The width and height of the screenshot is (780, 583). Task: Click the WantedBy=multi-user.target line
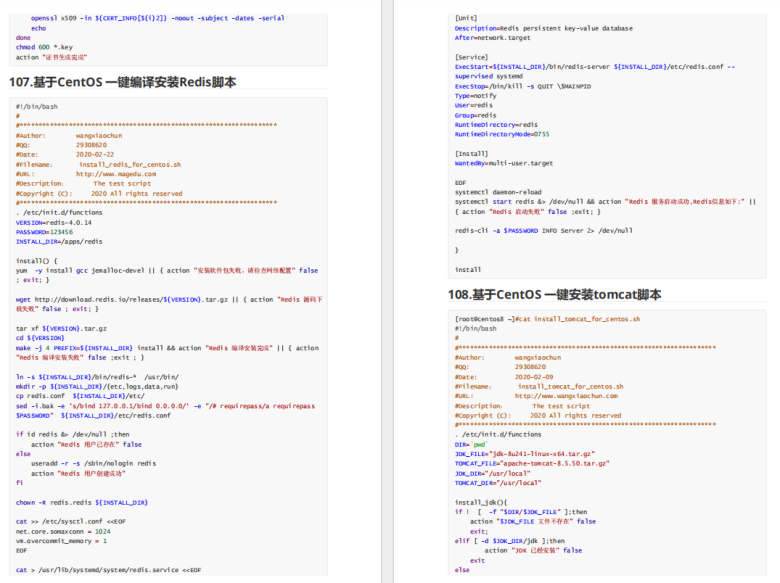click(x=504, y=163)
